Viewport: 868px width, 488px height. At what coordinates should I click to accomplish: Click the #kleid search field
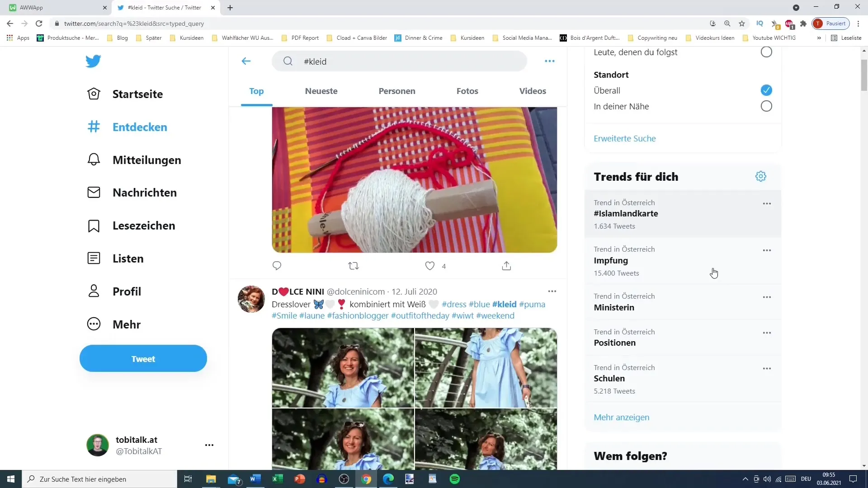[x=399, y=61]
